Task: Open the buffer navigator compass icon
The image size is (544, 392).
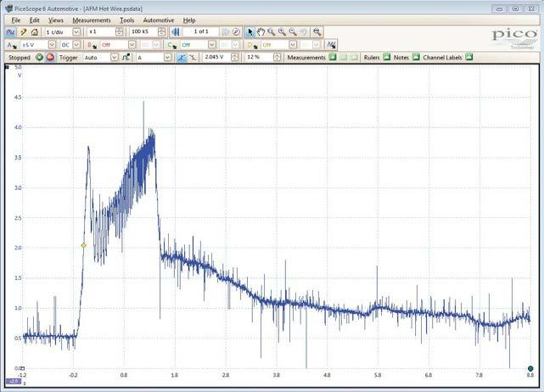Action: [236, 32]
